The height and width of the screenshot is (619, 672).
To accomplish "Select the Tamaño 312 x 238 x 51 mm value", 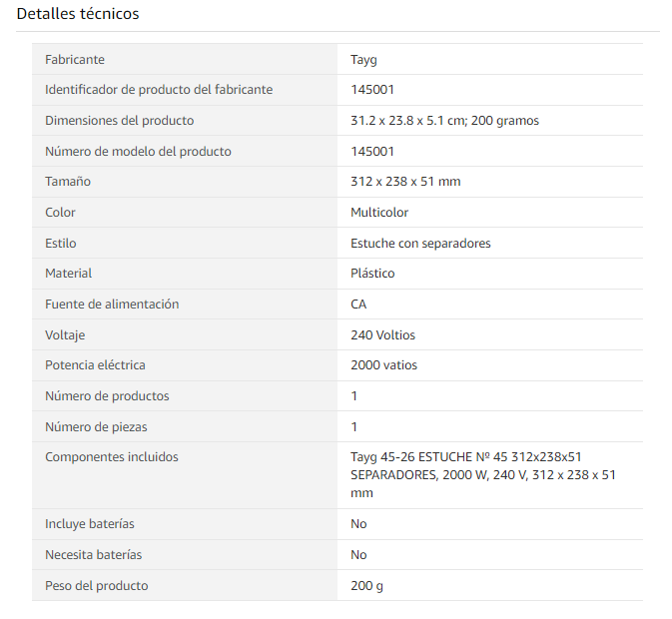I will tap(405, 181).
